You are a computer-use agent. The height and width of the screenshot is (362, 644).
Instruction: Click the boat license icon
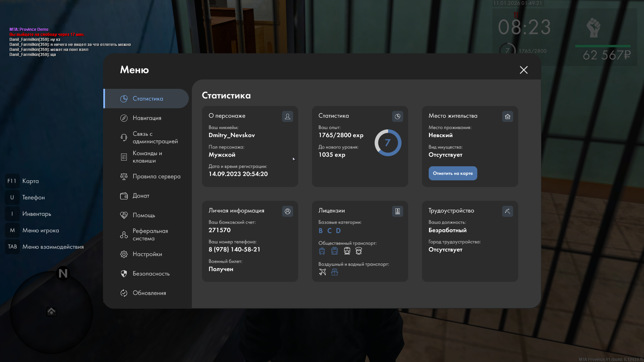click(334, 272)
